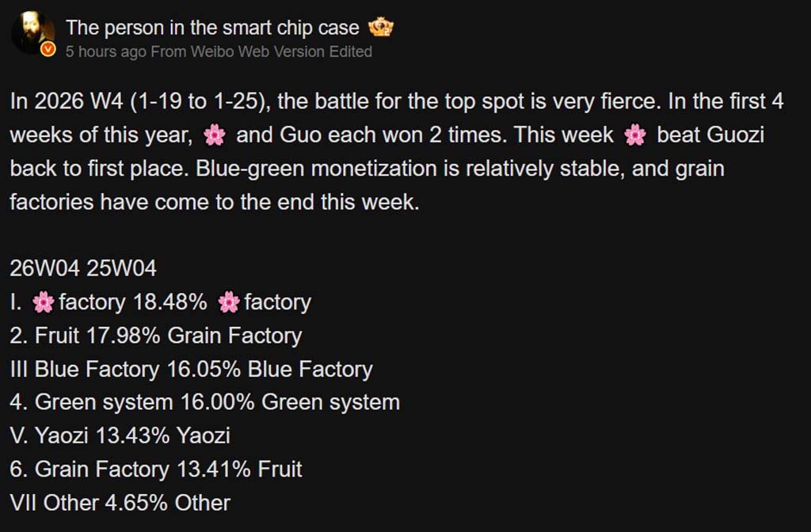Image resolution: width=811 pixels, height=532 pixels.
Task: Click the flower emoji before "factory 18.48%"
Action: pos(44,302)
